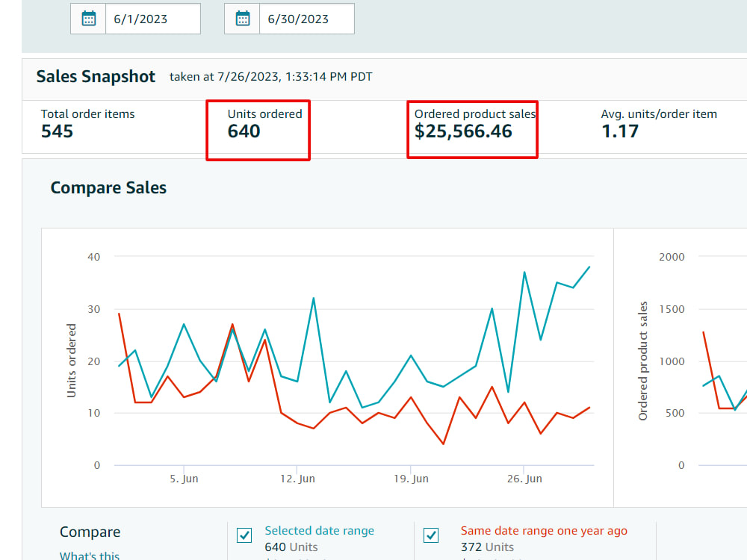
Task: Click the 5. Jun marker on chart axis
Action: coord(184,479)
